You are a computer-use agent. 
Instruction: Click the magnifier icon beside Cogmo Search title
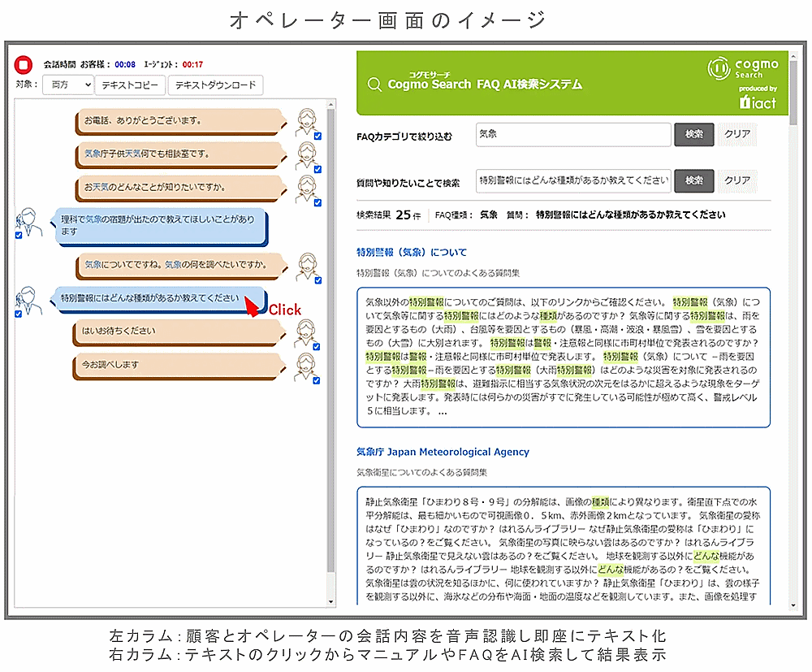pyautogui.click(x=375, y=85)
